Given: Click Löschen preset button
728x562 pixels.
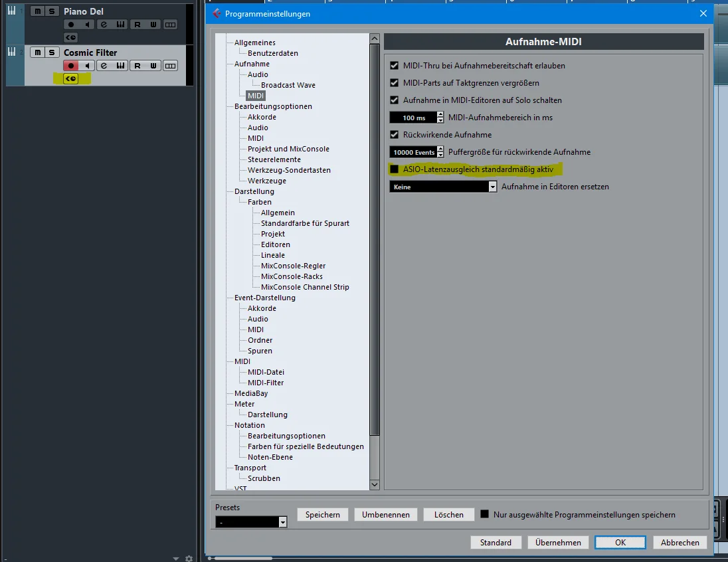Looking at the screenshot, I should (449, 515).
